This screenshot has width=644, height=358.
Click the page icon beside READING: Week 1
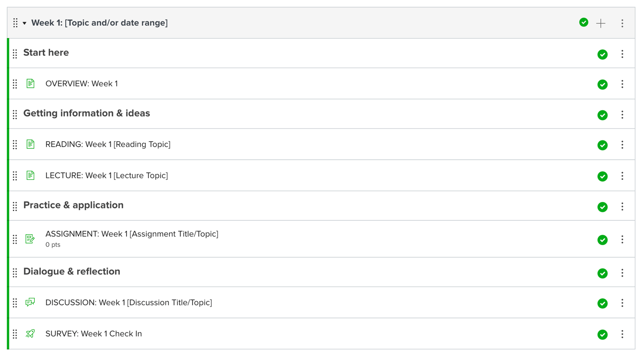(30, 144)
